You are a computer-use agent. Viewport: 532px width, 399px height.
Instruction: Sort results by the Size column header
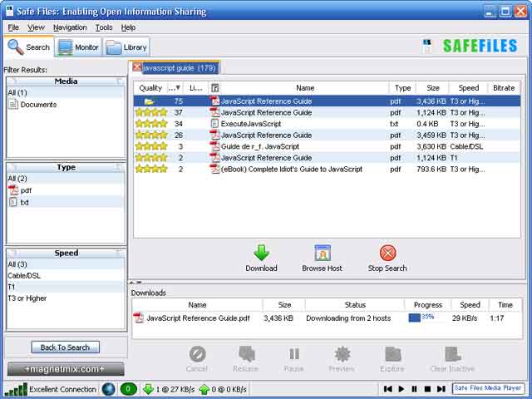(x=433, y=88)
